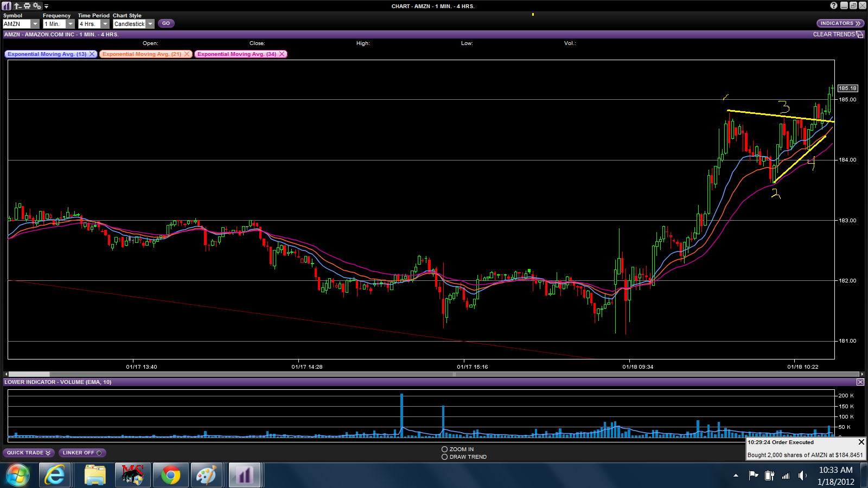This screenshot has height=488, width=868.
Task: Click CLEAR TRENDS text link
Action: [834, 34]
